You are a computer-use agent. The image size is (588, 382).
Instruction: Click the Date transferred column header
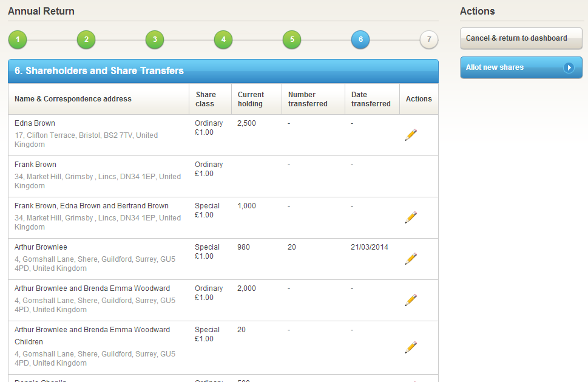tap(370, 99)
